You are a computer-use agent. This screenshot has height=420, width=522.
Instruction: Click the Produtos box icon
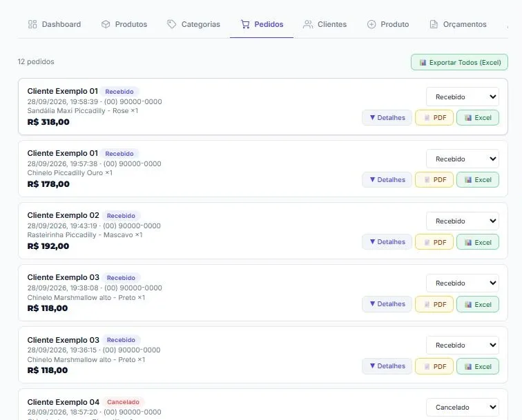tap(106, 24)
